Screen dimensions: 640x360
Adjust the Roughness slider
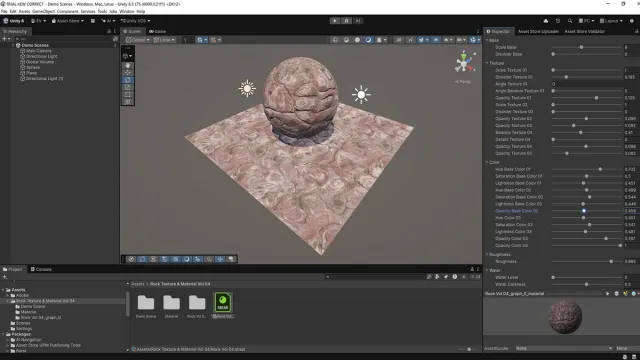tap(587, 262)
